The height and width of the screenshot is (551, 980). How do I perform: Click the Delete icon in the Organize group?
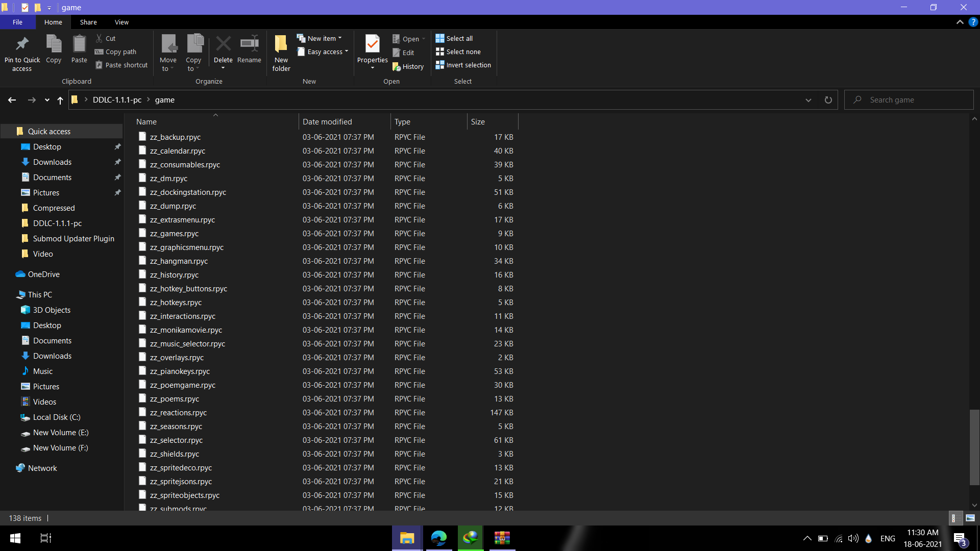[223, 44]
